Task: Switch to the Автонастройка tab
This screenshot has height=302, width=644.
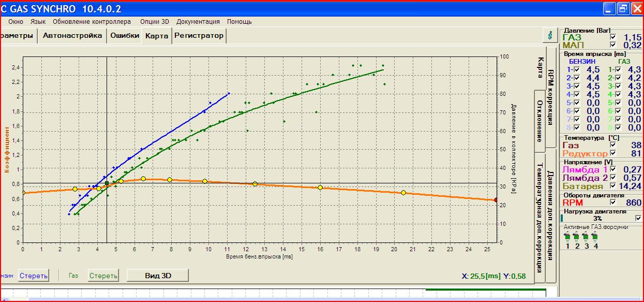Action: pyautogui.click(x=72, y=36)
